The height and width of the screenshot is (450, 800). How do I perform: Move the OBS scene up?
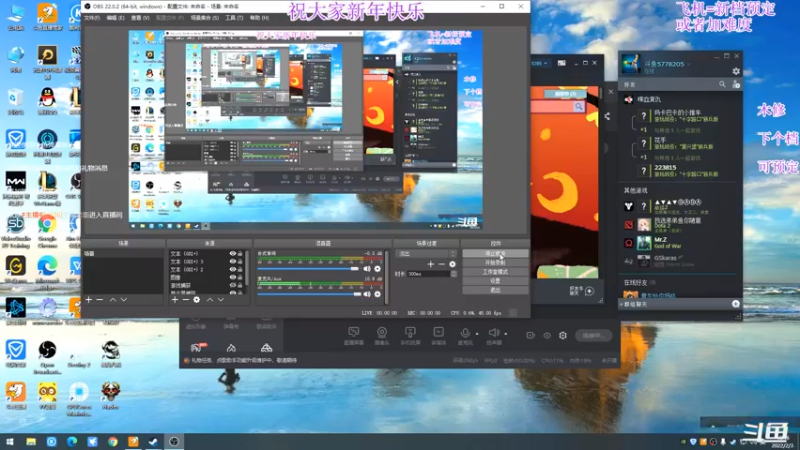click(113, 300)
